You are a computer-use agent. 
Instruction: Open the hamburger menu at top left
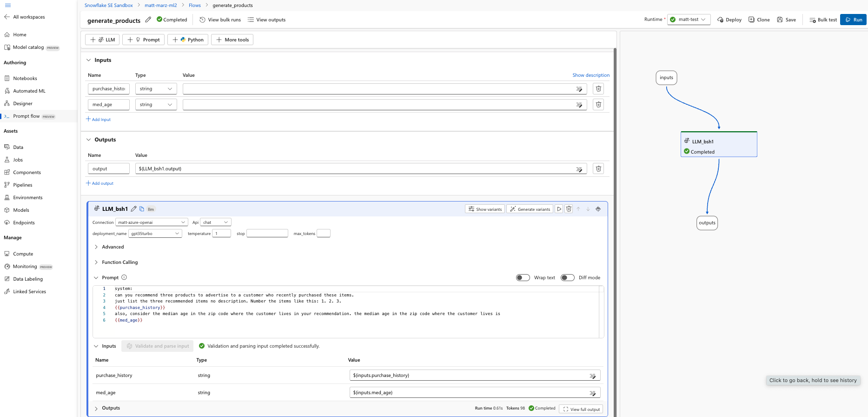pos(7,5)
